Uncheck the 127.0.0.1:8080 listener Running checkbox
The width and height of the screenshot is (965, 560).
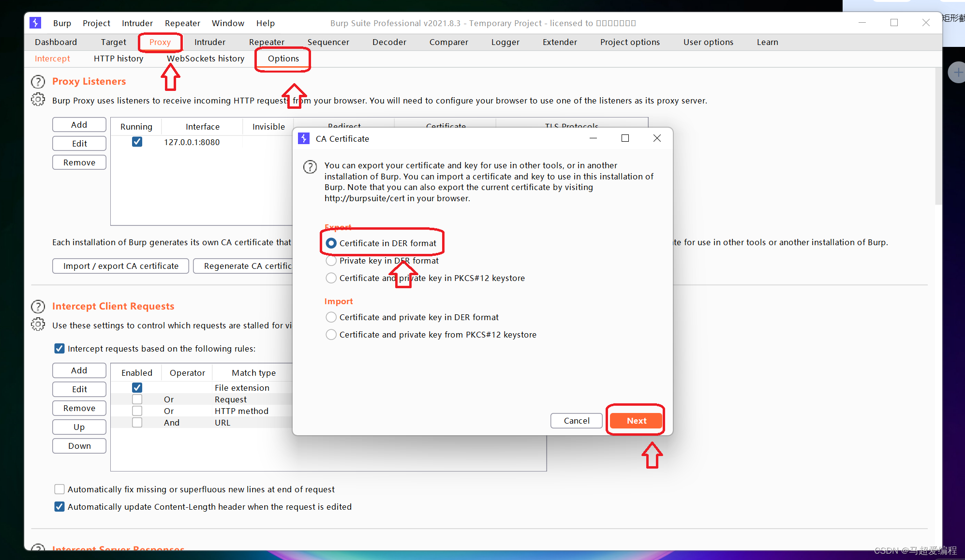click(x=137, y=142)
